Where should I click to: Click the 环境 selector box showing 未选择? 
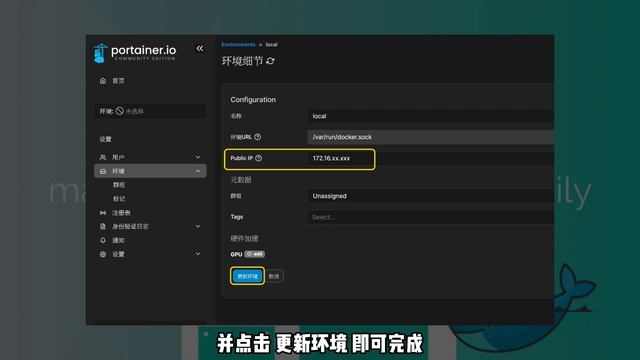(x=150, y=111)
